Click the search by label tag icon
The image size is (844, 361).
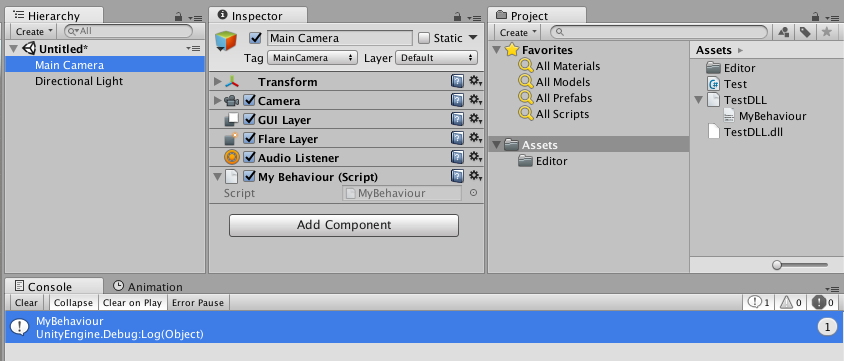tap(805, 32)
